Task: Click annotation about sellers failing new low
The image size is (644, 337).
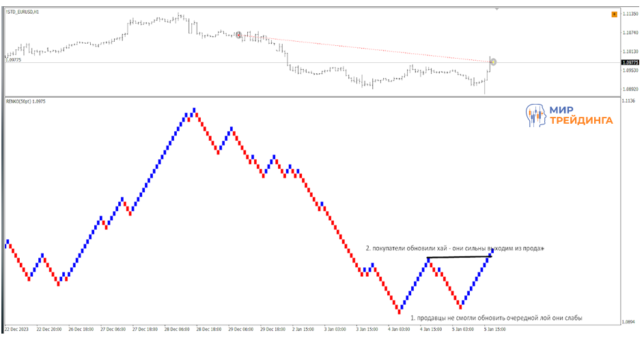Action: [496, 318]
